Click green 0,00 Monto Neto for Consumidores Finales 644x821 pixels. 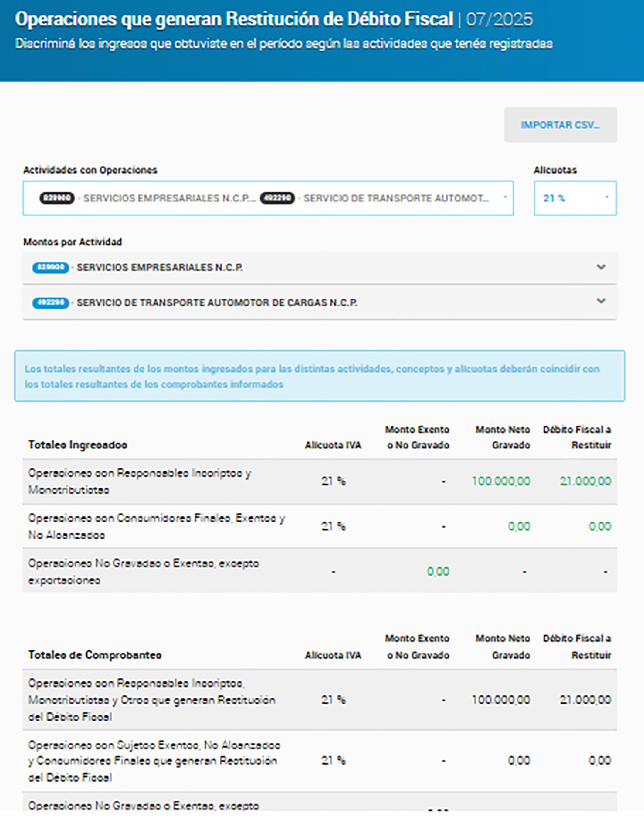pyautogui.click(x=519, y=526)
